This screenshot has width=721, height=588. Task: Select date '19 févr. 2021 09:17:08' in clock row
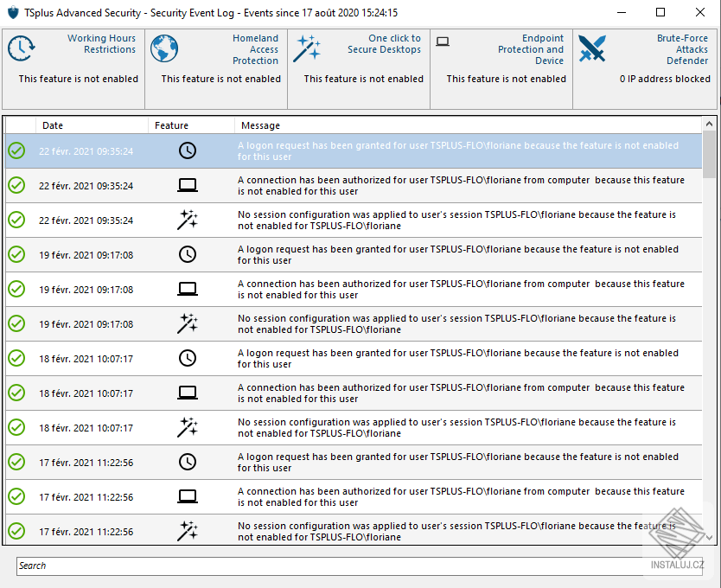[x=86, y=255]
